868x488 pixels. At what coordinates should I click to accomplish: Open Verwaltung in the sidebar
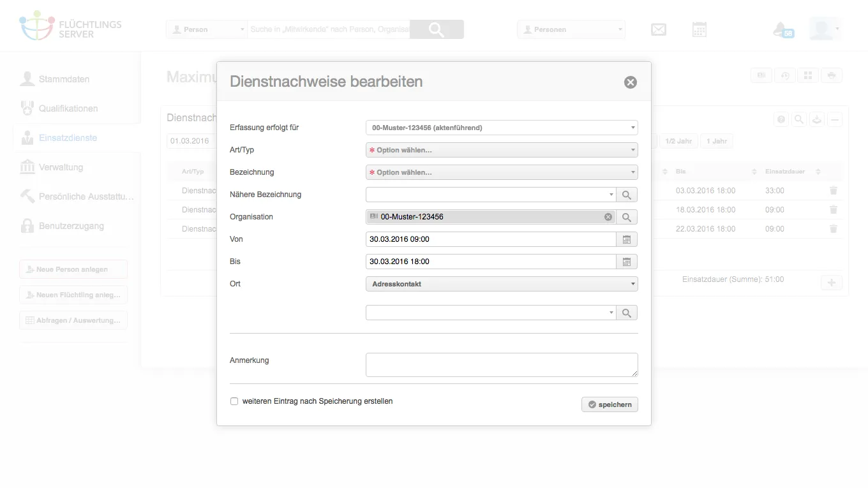(x=61, y=167)
